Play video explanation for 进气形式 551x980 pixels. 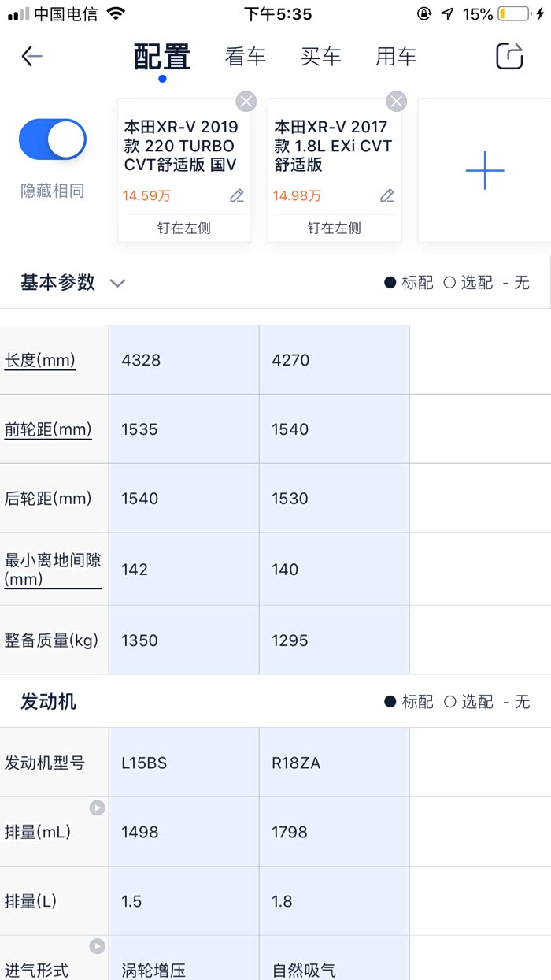click(x=97, y=946)
